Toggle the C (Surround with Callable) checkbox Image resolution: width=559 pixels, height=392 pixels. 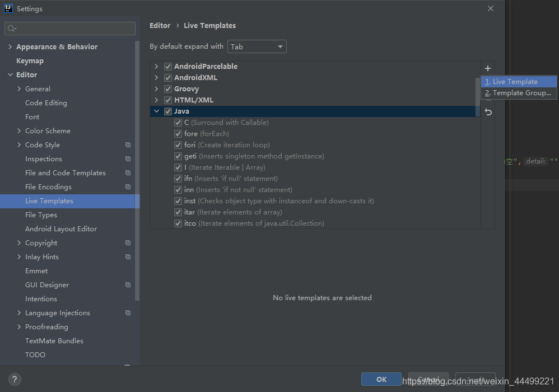coord(178,123)
